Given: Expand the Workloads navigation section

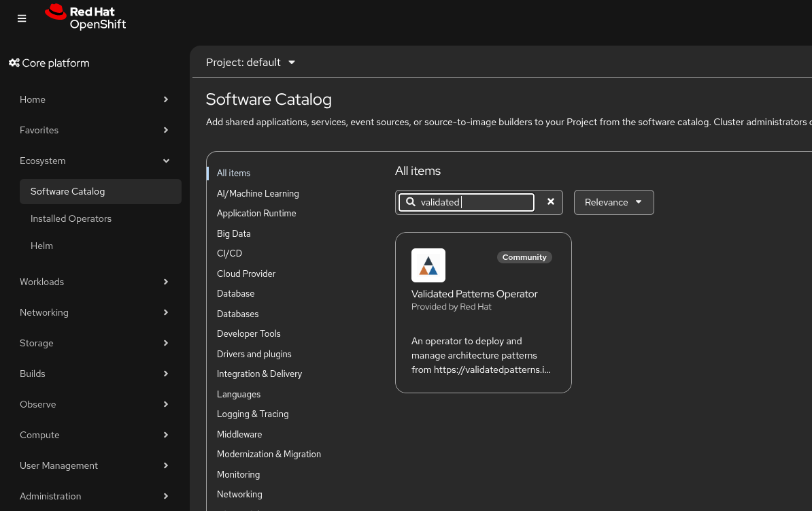Looking at the screenshot, I should (95, 282).
